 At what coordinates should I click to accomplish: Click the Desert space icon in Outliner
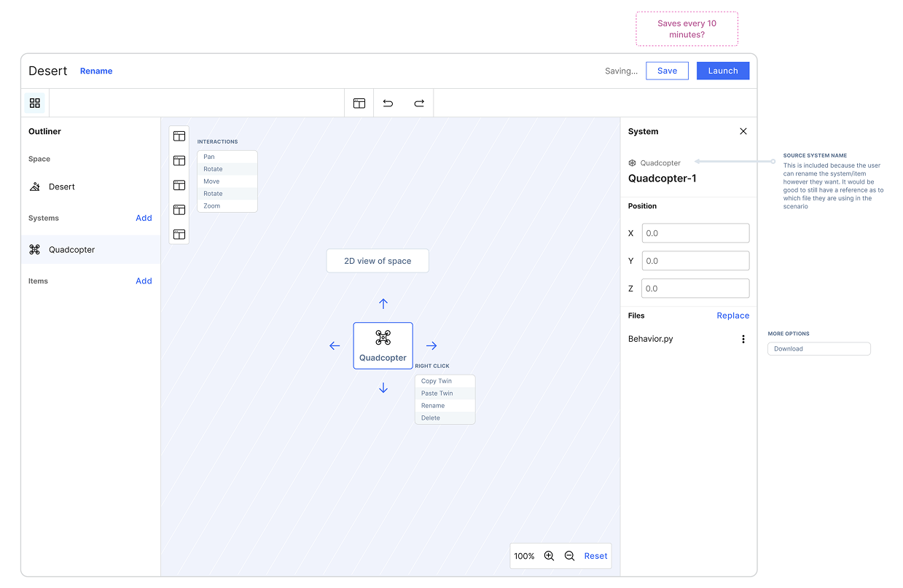coord(34,186)
